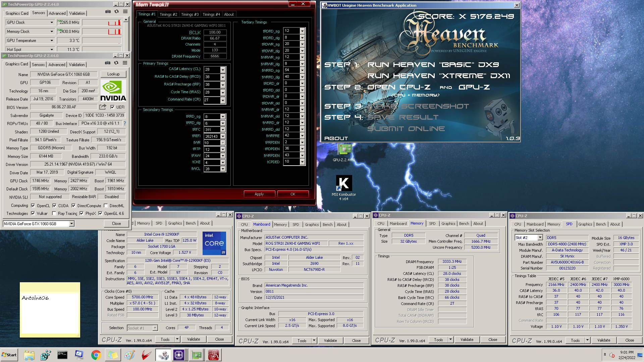Click Apply in Mem TweakIt
644x362 pixels.
(x=259, y=194)
